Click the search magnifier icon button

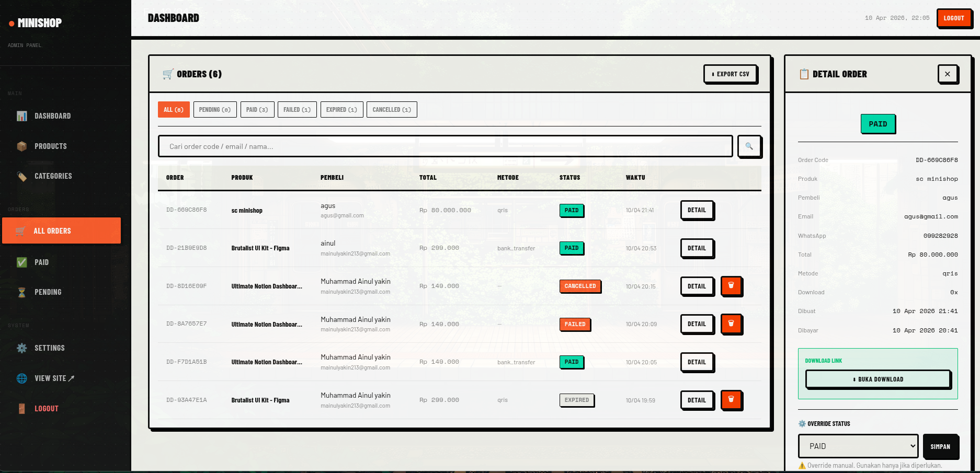pyautogui.click(x=749, y=146)
